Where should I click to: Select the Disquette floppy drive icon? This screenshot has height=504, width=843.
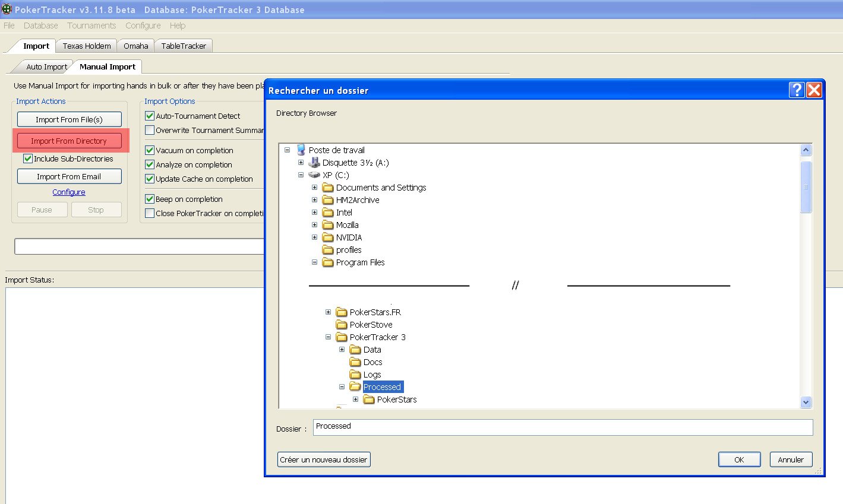pos(314,163)
